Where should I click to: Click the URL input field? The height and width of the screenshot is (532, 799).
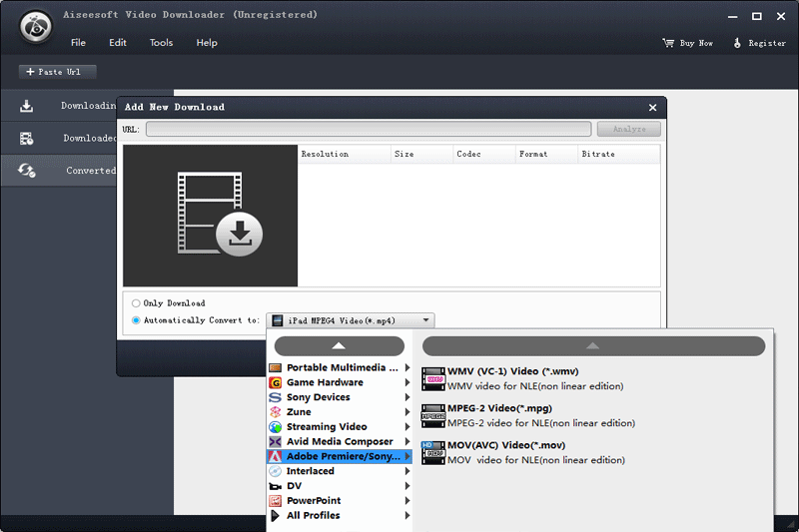(369, 129)
